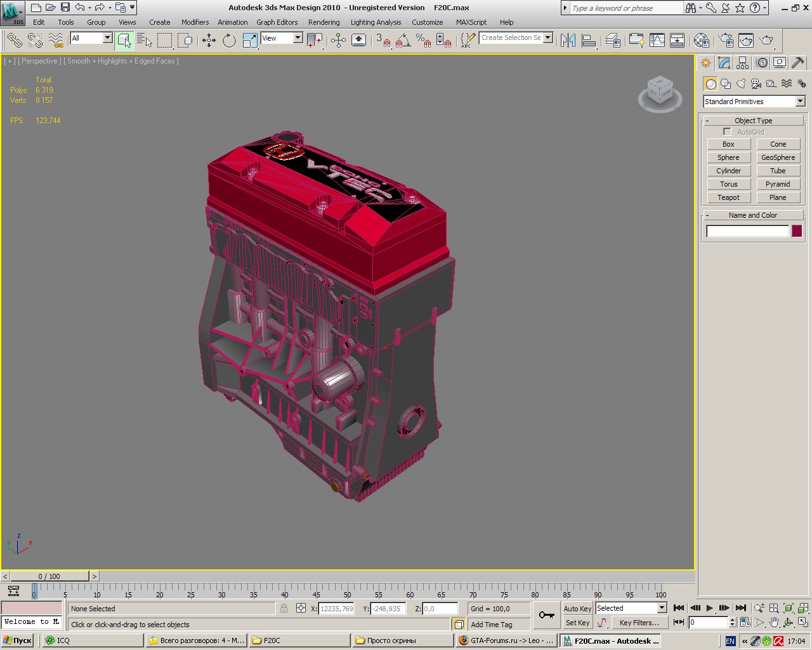Click the object name input field
The width and height of the screenshot is (812, 650).
pos(747,231)
